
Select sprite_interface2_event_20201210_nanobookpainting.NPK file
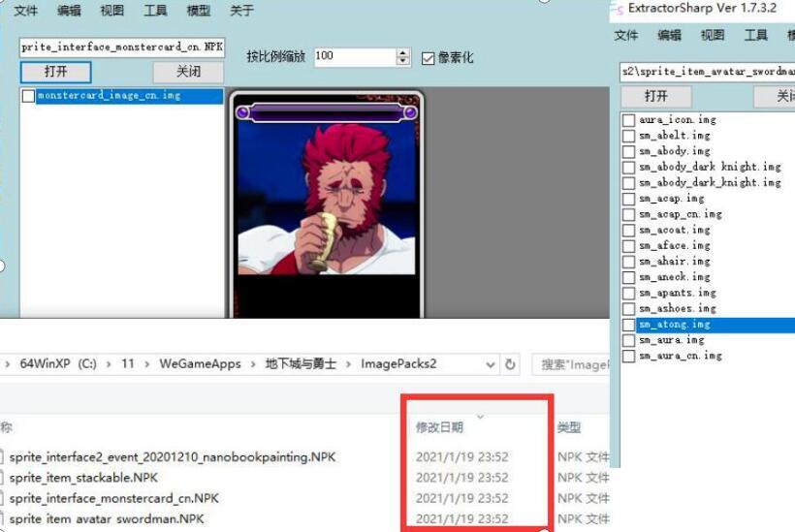pyautogui.click(x=173, y=457)
